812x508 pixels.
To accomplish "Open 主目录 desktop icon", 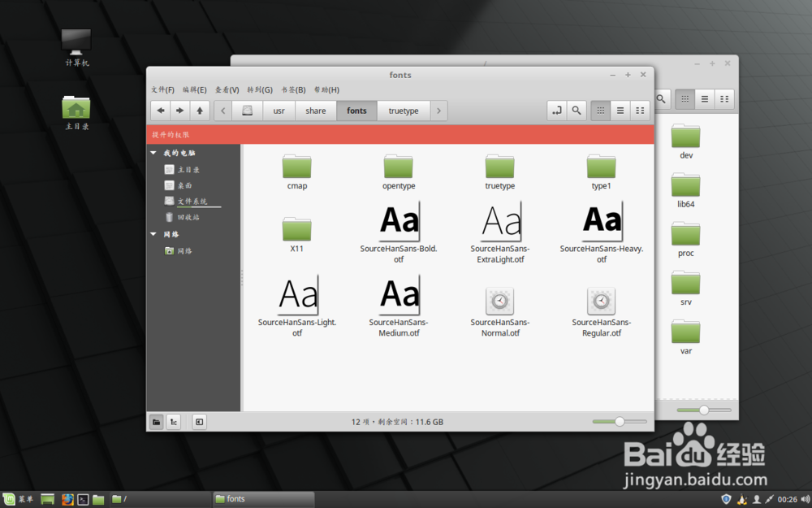I will click(x=76, y=112).
